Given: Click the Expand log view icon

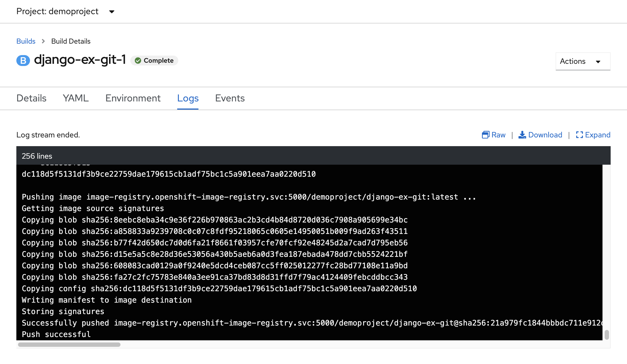Looking at the screenshot, I should [x=579, y=134].
